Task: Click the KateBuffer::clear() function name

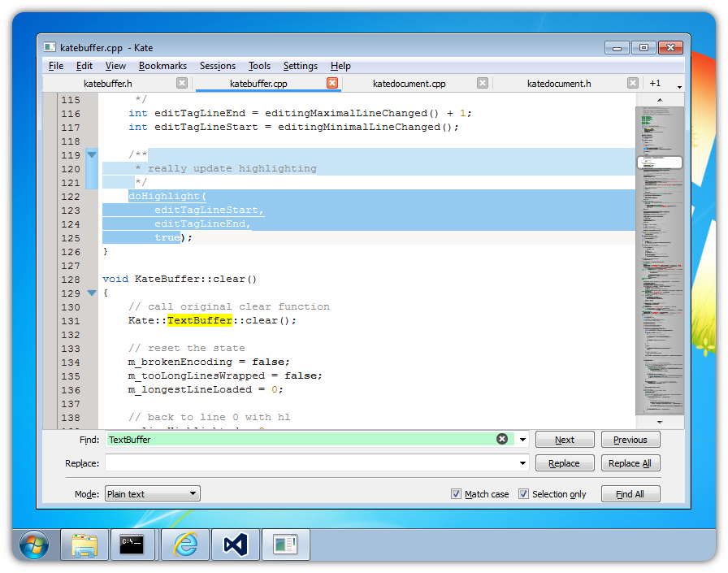Action: pos(196,279)
